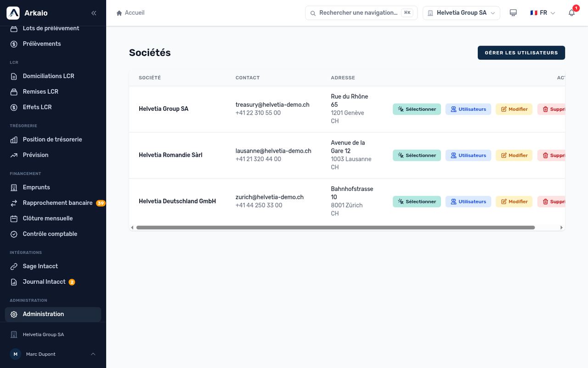The height and width of the screenshot is (368, 588).
Task: Click Gérer les utilisateurs button
Action: click(x=521, y=53)
